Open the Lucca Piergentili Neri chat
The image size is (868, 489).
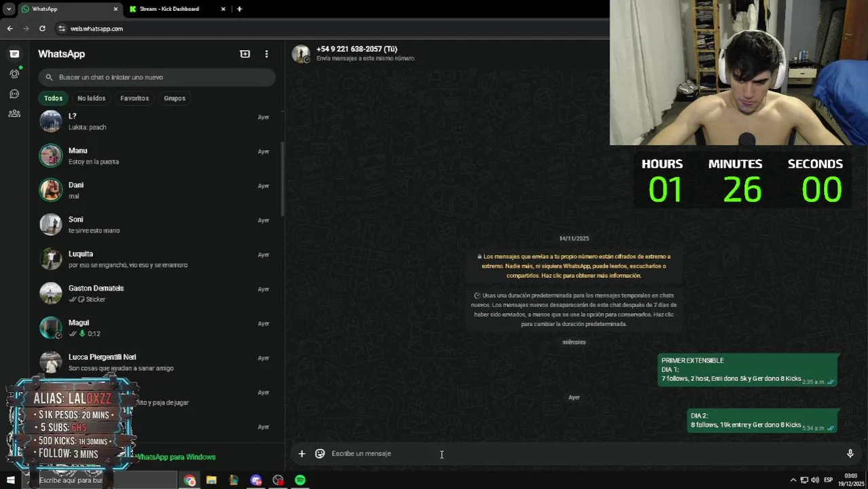156,362
